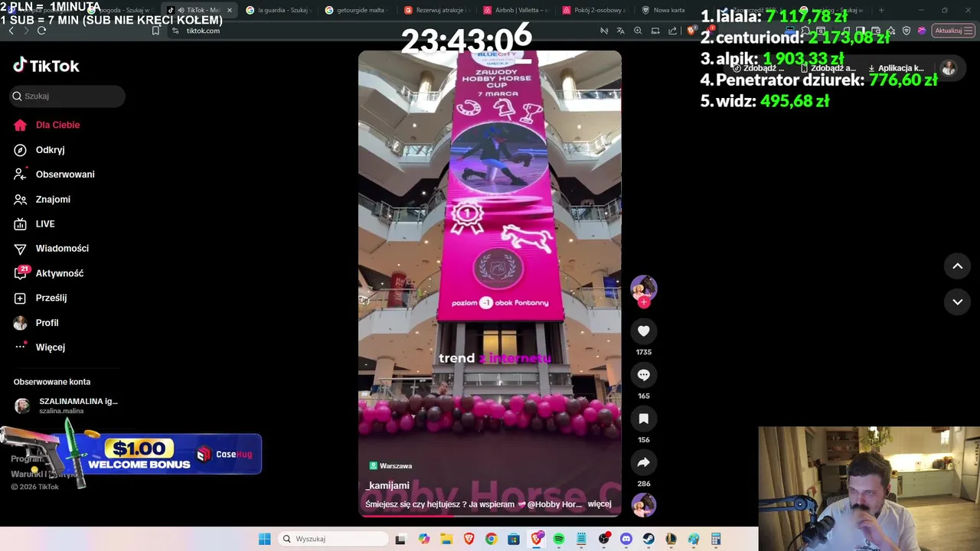Open the video comments
This screenshot has width=980, height=551.
(x=643, y=375)
